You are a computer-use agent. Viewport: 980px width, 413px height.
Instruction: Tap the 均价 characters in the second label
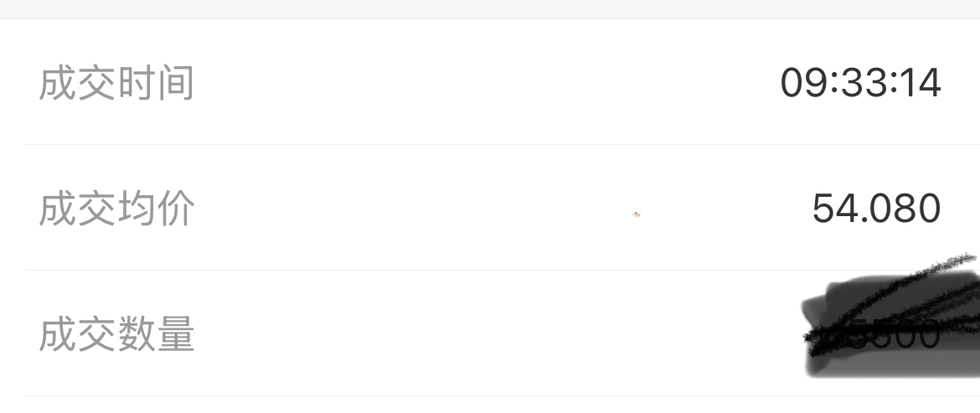pyautogui.click(x=156, y=209)
